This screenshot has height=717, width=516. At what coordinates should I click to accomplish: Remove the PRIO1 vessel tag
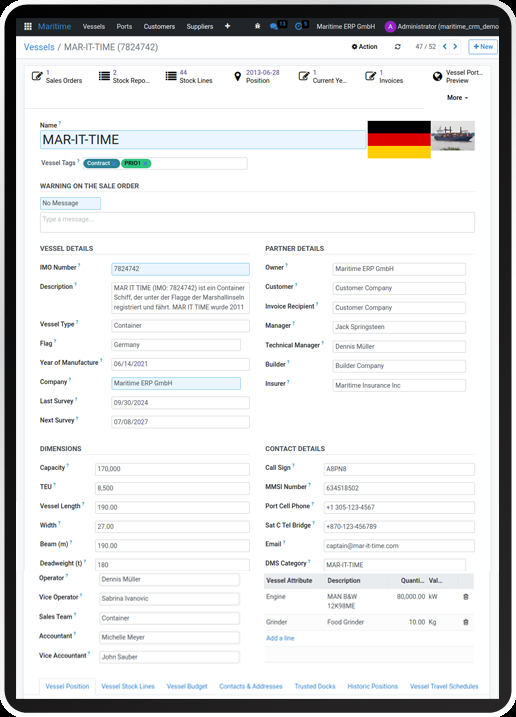coord(145,163)
